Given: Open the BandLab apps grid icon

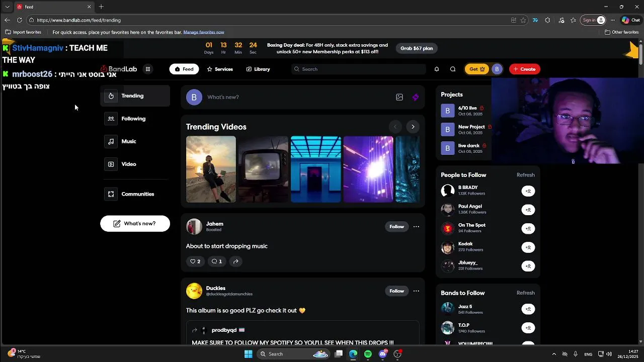Looking at the screenshot, I should 148,69.
